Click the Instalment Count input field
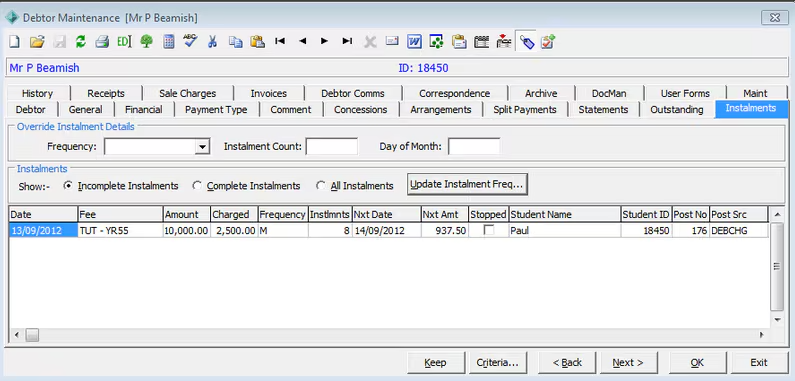This screenshot has height=381, width=795. tap(332, 147)
